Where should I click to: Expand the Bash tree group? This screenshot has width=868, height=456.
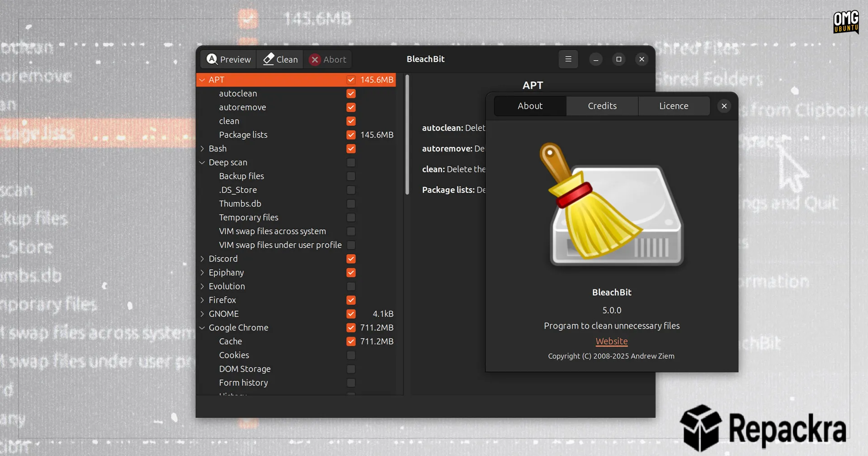point(202,148)
